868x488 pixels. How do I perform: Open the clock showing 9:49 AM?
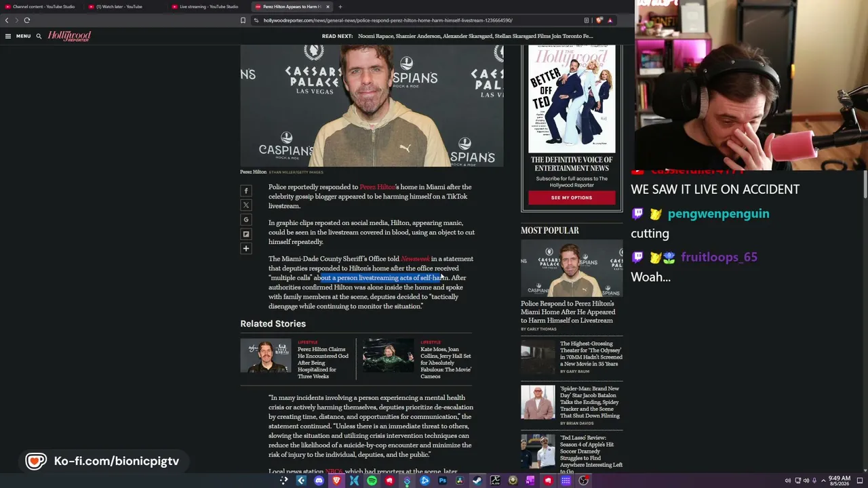click(x=840, y=481)
